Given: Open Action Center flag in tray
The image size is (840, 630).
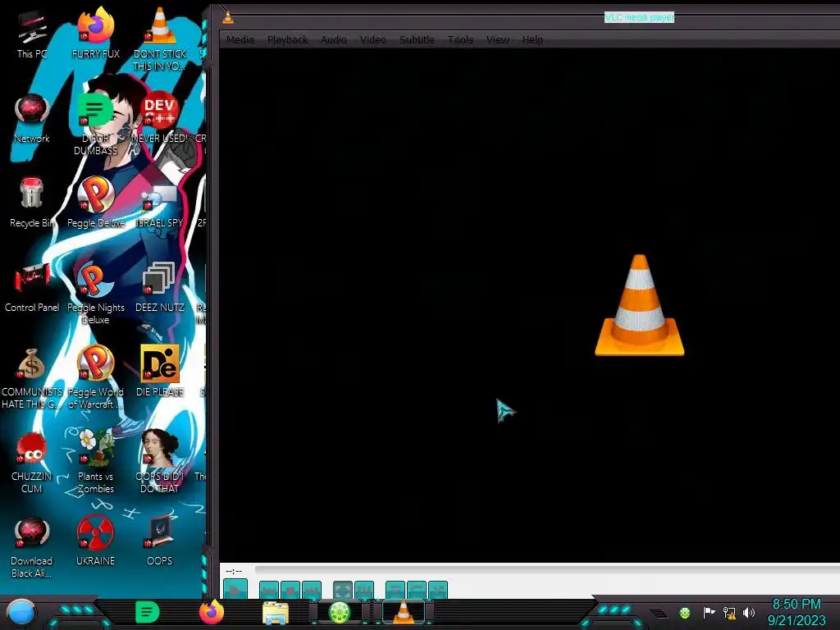Looking at the screenshot, I should (709, 612).
